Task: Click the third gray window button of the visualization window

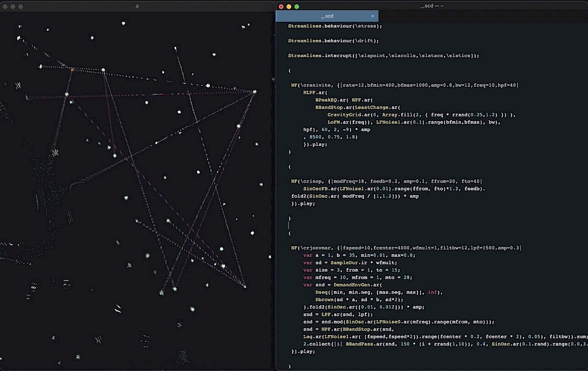Action: tap(21, 6)
